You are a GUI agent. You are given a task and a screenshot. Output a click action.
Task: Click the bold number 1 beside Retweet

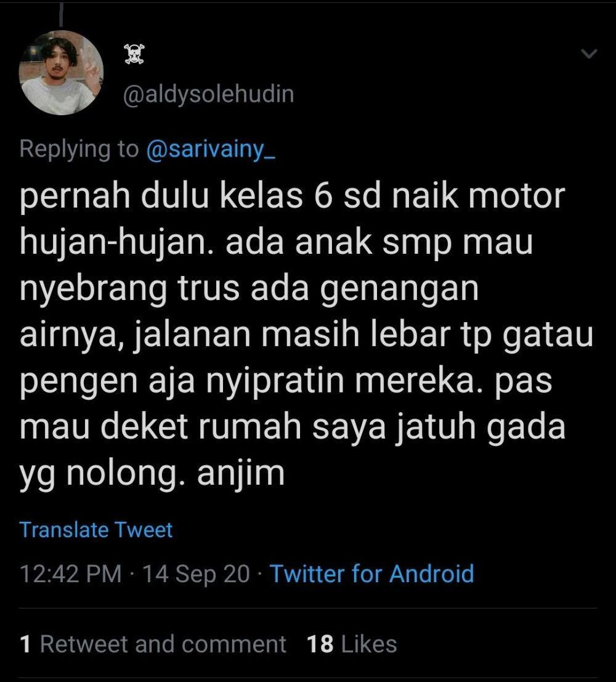coord(26,644)
